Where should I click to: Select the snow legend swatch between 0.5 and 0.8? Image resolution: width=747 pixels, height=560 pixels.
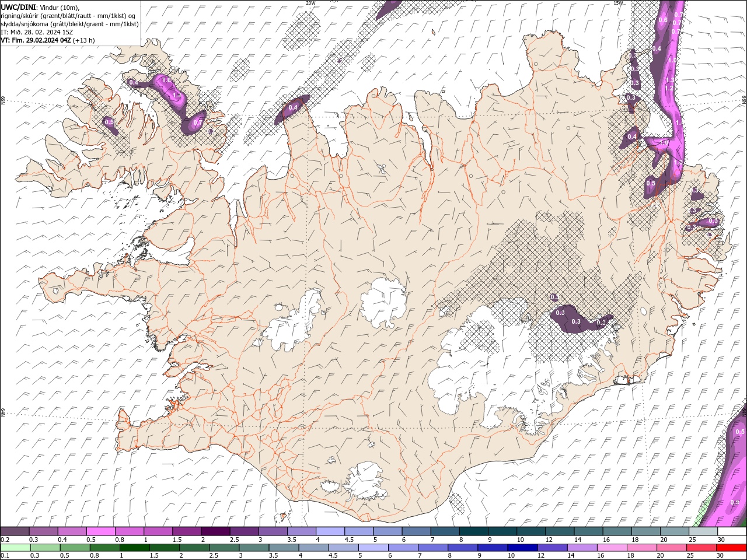coord(100,531)
